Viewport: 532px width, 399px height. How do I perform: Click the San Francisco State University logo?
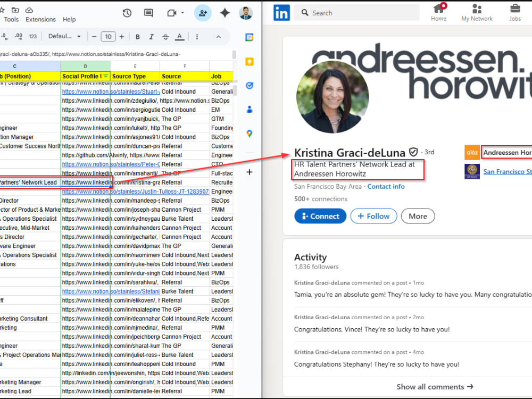click(472, 171)
